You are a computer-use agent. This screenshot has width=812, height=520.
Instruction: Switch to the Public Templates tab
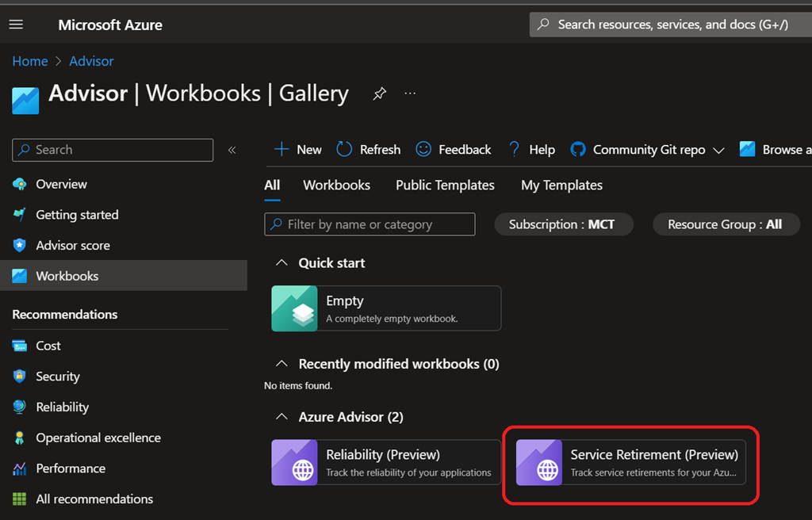coord(445,185)
